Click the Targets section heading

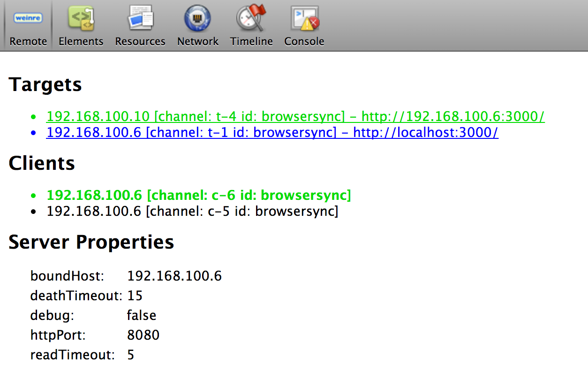(x=45, y=84)
